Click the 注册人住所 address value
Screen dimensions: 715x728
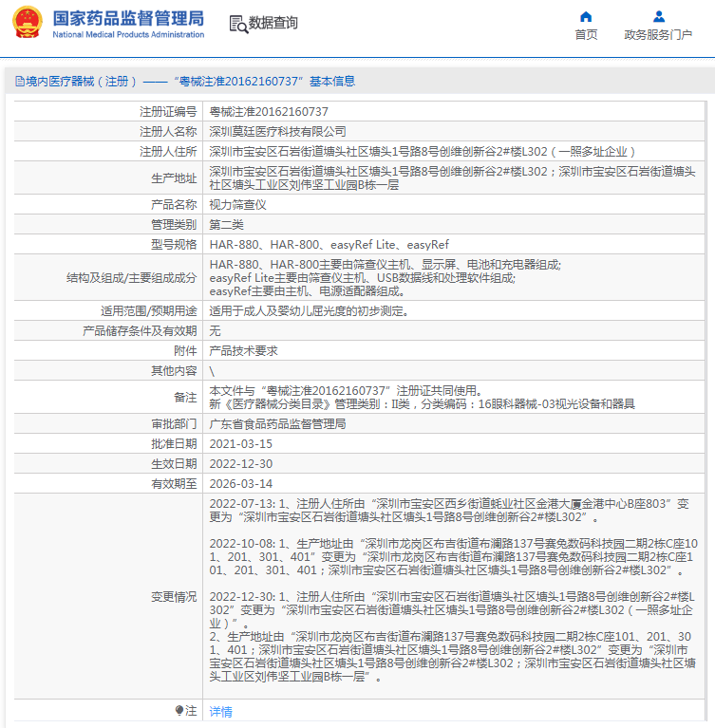coord(422,152)
